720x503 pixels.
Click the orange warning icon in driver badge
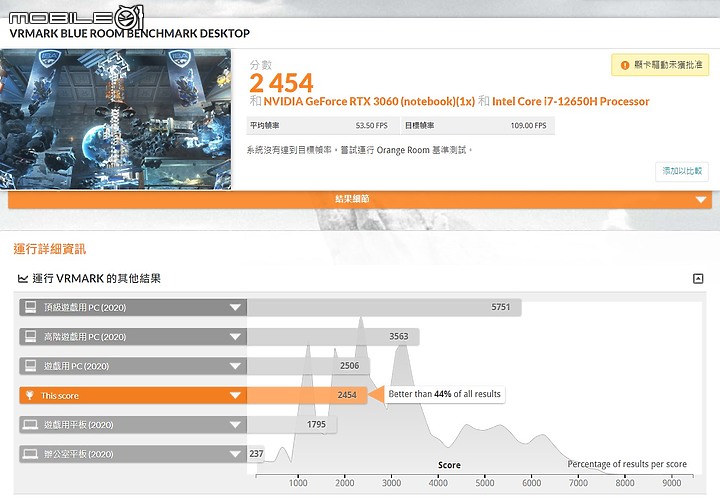[624, 65]
